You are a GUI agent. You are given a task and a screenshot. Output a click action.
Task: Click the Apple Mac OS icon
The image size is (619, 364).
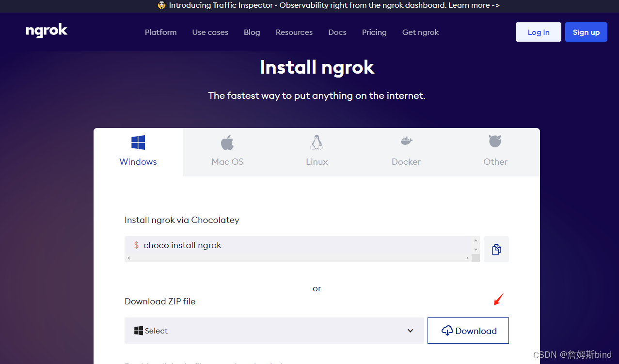[227, 142]
